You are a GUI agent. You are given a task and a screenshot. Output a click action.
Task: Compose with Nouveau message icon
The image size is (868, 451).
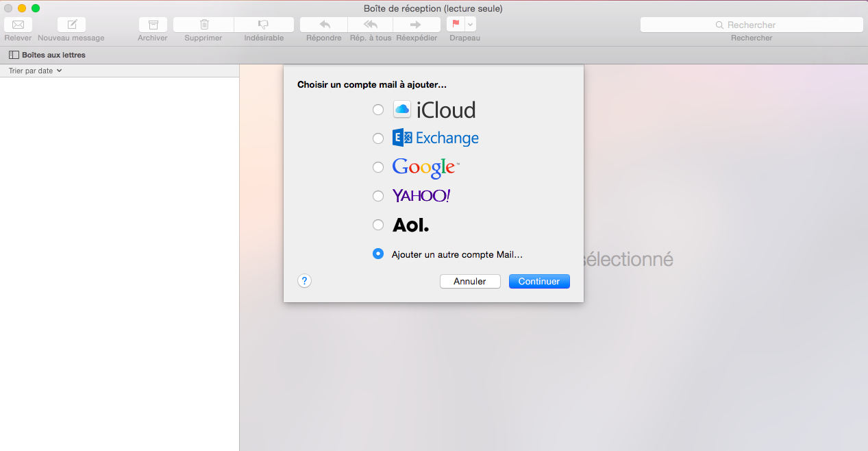coord(71,25)
